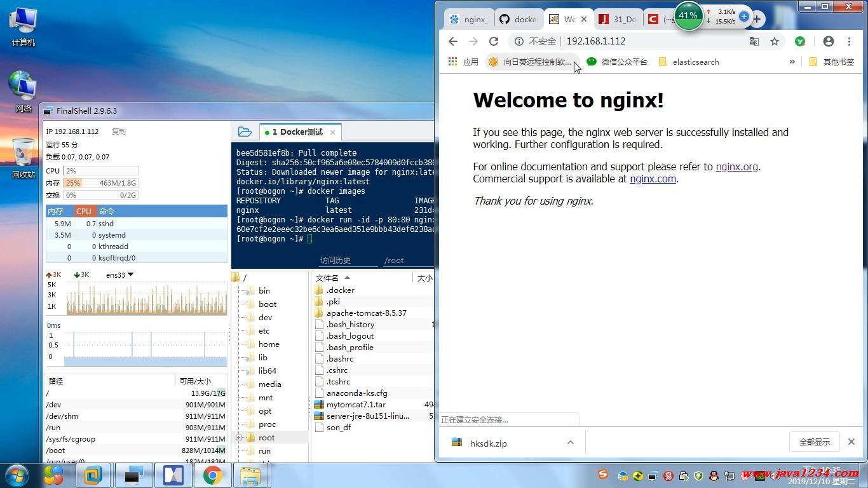The height and width of the screenshot is (488, 868).
Task: Switch to the GitHub docker tab in Chrome
Action: [x=519, y=19]
